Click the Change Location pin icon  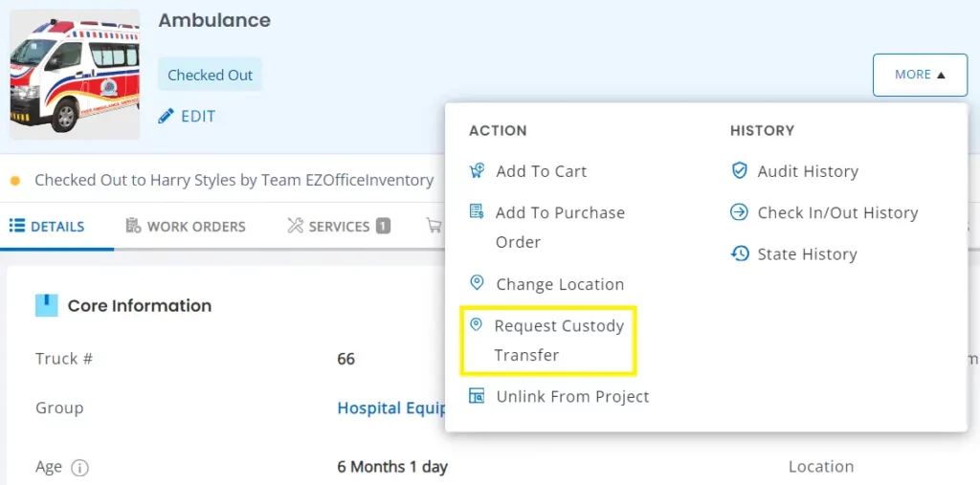click(x=477, y=283)
